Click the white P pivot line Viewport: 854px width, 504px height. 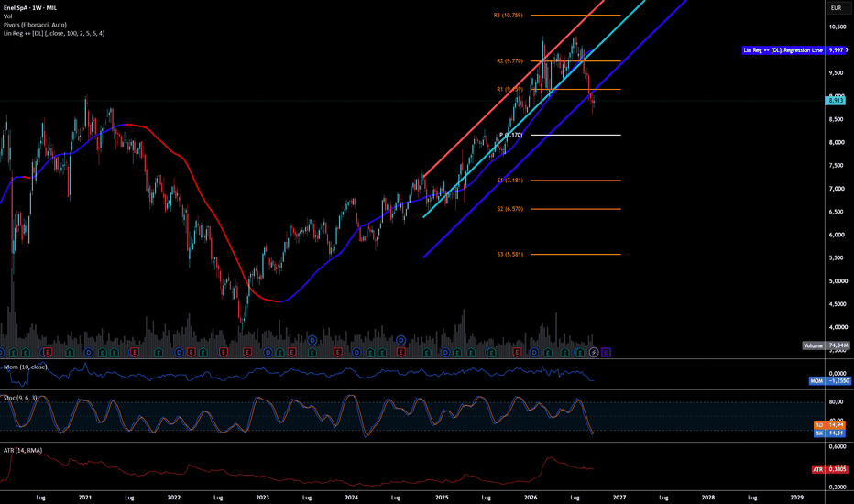point(575,135)
